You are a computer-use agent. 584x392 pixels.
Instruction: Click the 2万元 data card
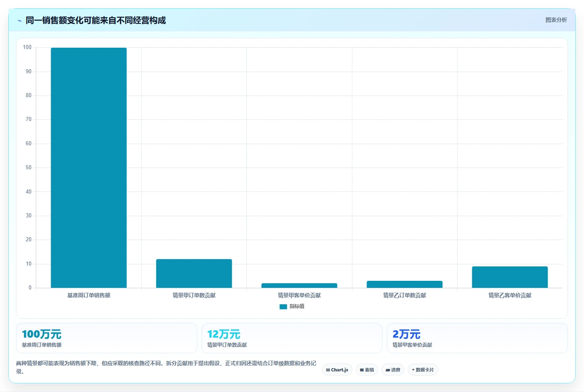pyautogui.click(x=477, y=338)
